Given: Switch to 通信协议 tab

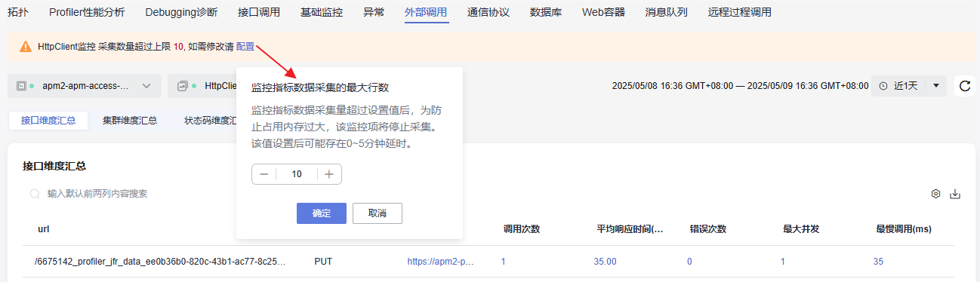Looking at the screenshot, I should (488, 12).
